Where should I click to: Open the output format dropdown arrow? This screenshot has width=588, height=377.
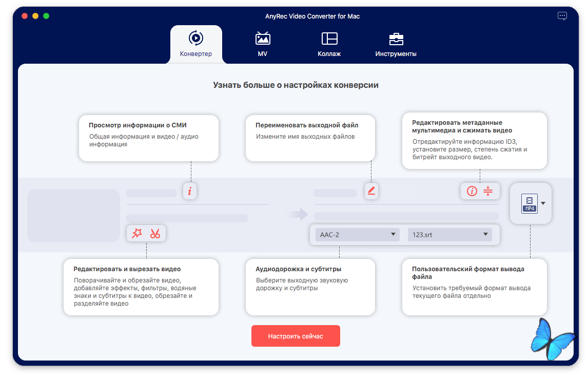pos(543,203)
